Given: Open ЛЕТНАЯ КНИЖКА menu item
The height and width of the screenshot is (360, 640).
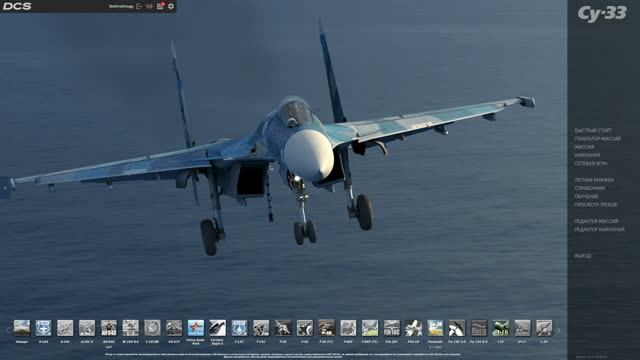Looking at the screenshot, I should [594, 180].
